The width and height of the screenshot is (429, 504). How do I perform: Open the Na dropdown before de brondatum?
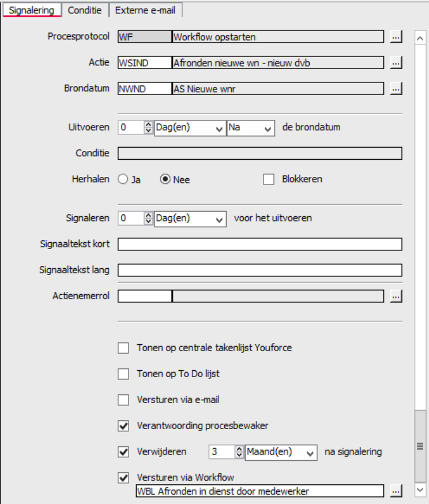(251, 129)
